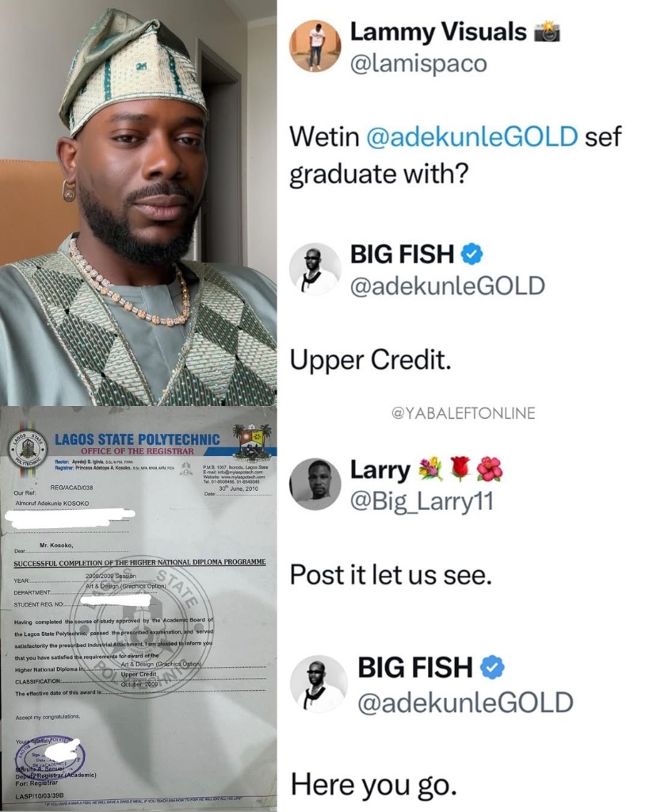
Task: Open BIG FISH avatar above Here you go
Action: (319, 684)
